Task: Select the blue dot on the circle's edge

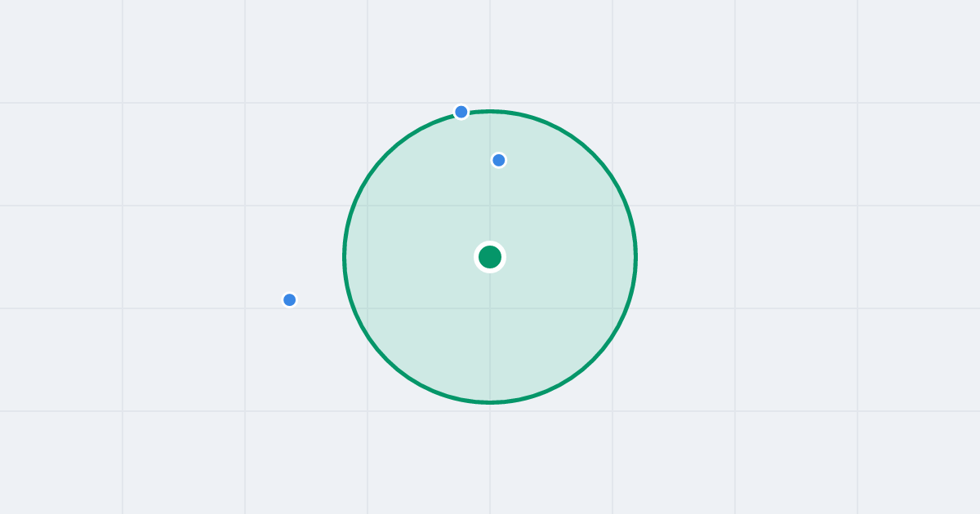Action: [461, 112]
